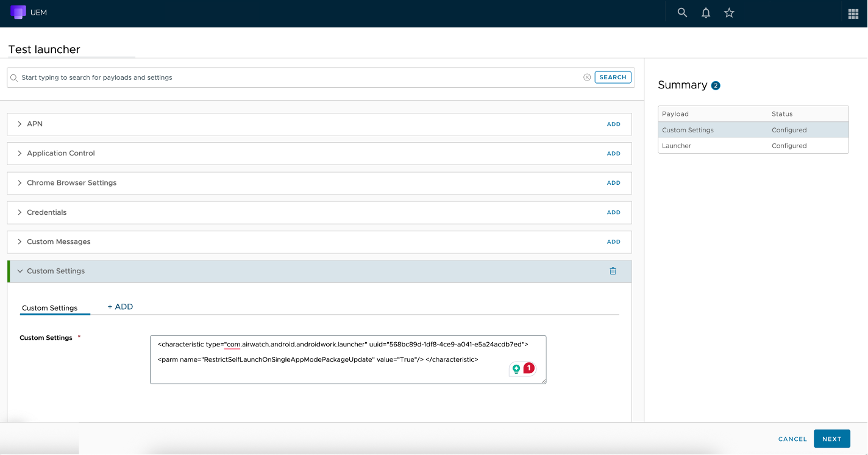Collapse the Custom Settings section
This screenshot has height=455, width=868.
click(x=20, y=271)
